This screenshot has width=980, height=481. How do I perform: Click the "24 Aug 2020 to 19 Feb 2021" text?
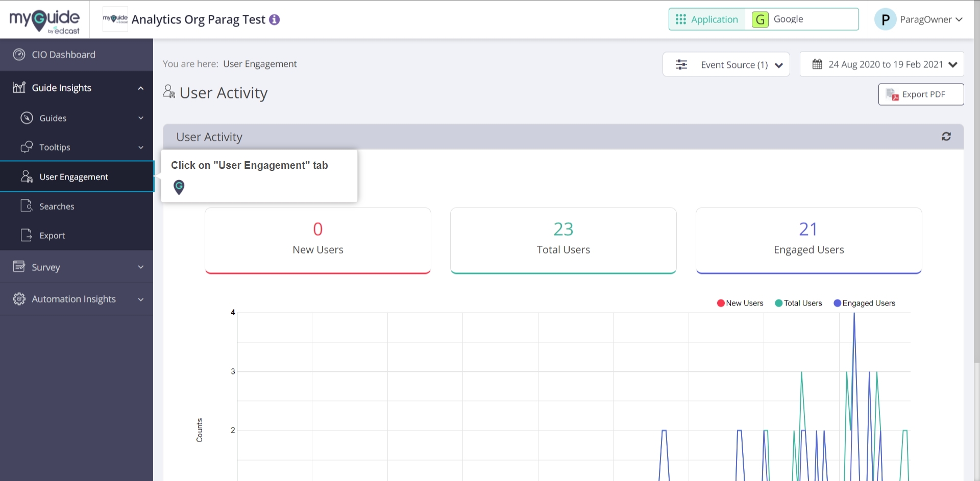(886, 64)
